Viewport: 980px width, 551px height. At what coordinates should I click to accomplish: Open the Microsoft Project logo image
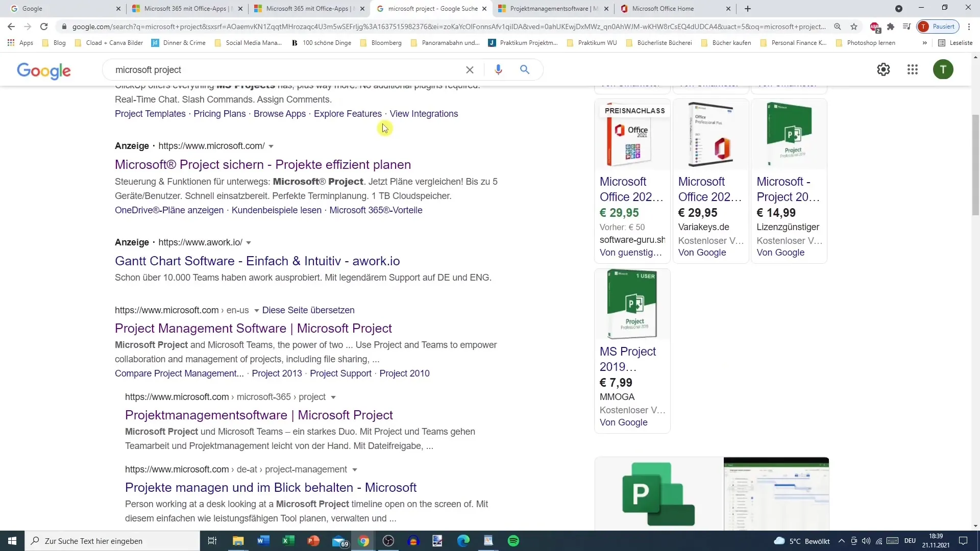pyautogui.click(x=659, y=493)
